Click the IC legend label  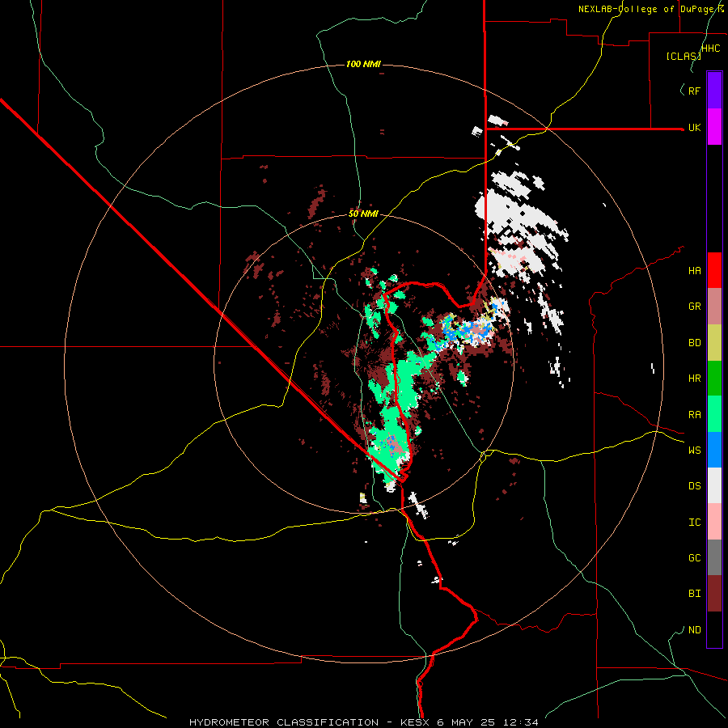[694, 523]
